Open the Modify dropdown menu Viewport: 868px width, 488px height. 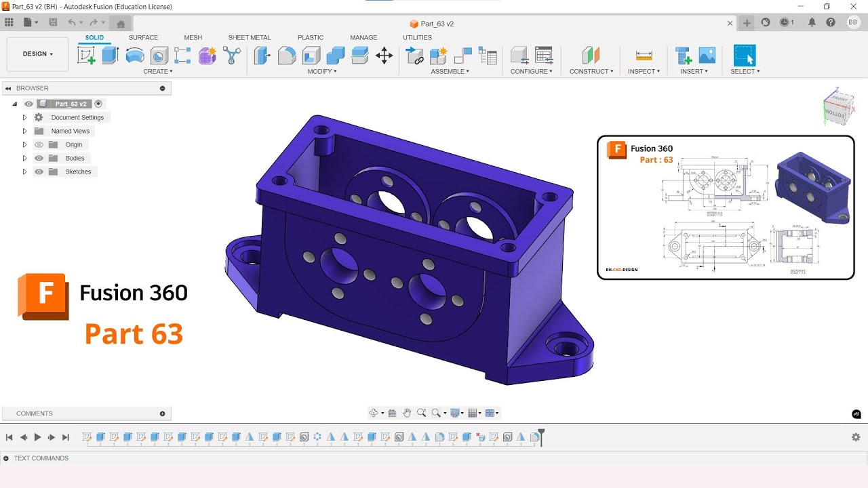322,71
